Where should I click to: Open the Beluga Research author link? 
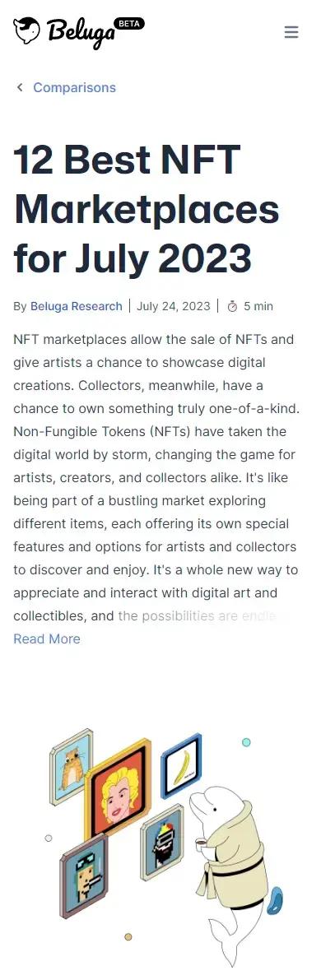(x=77, y=306)
